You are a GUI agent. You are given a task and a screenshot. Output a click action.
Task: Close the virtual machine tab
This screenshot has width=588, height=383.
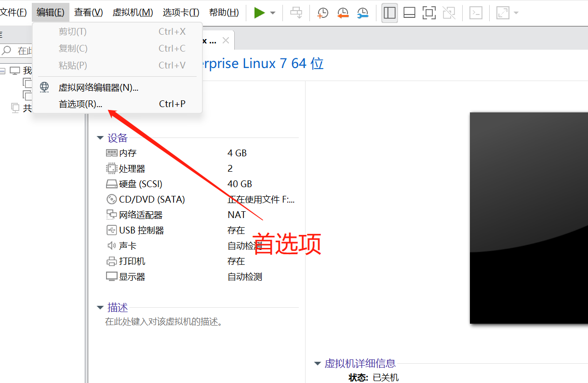[x=225, y=41]
